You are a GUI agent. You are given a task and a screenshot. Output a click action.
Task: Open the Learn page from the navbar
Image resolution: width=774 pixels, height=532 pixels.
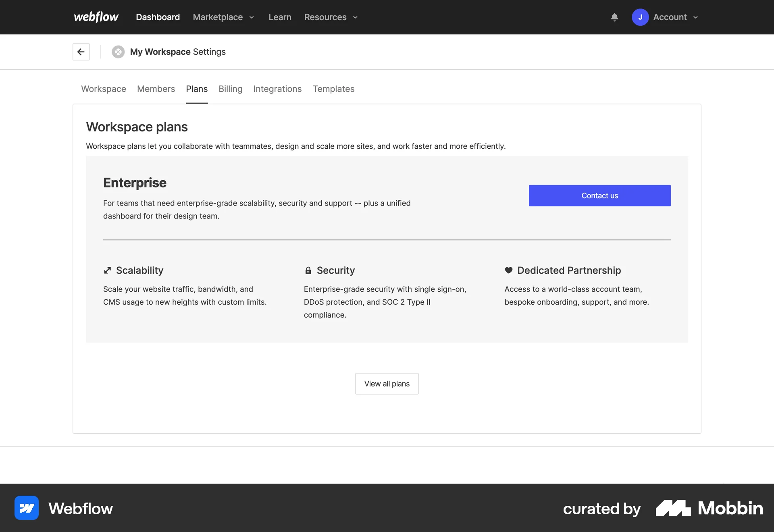(x=280, y=17)
